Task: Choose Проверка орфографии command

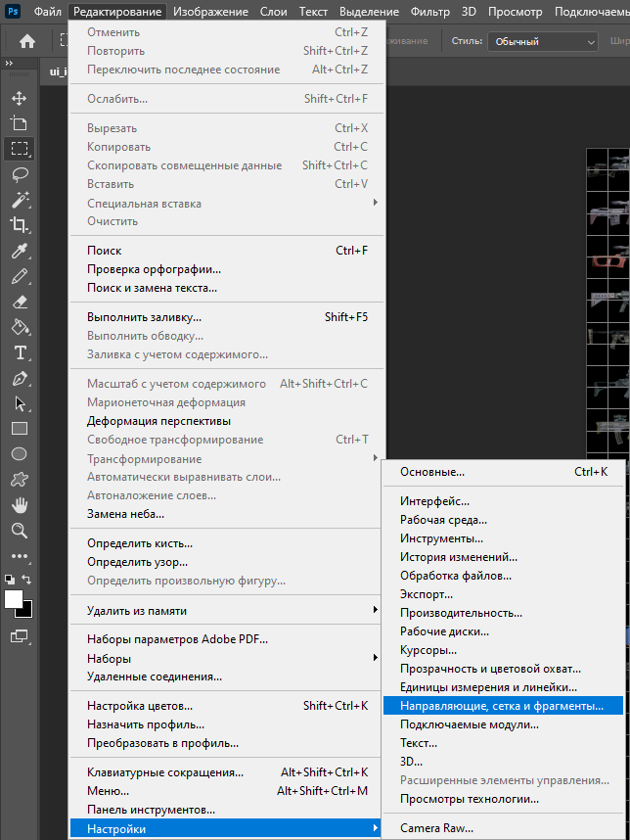Action: [227, 269]
